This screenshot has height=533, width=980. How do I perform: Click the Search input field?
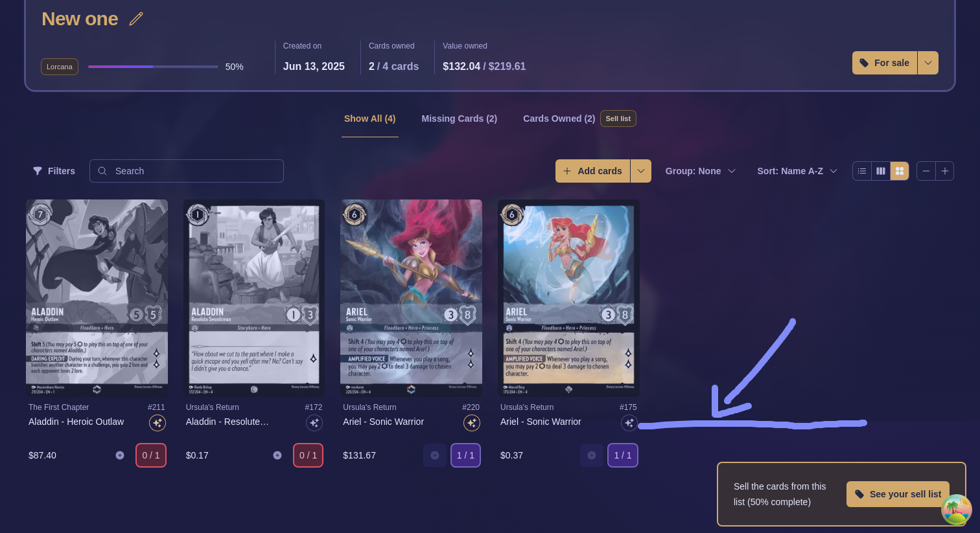click(x=187, y=171)
